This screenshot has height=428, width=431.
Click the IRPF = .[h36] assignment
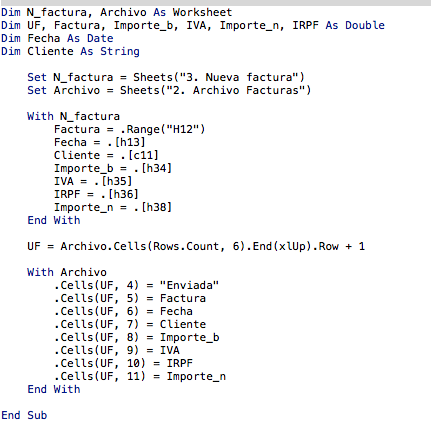click(96, 194)
